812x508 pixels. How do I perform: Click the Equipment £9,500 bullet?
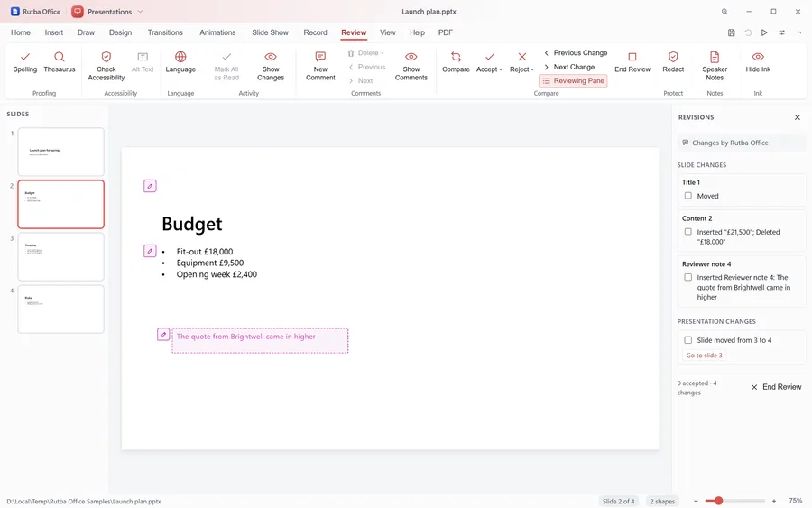tap(209, 263)
